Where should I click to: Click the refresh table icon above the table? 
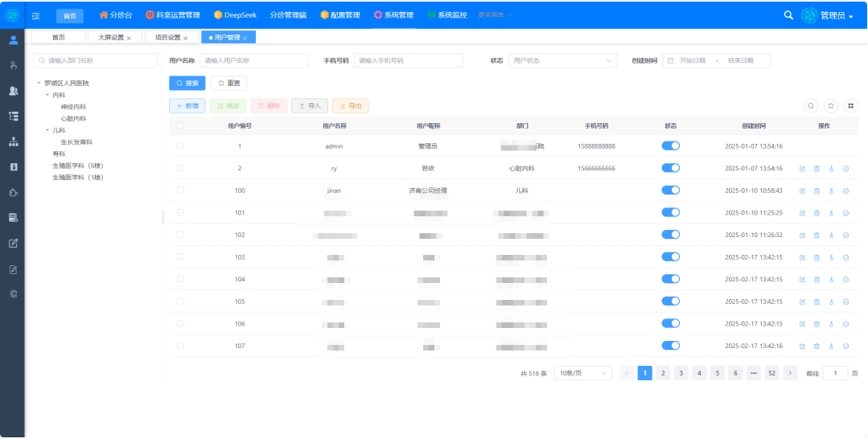pyautogui.click(x=831, y=105)
